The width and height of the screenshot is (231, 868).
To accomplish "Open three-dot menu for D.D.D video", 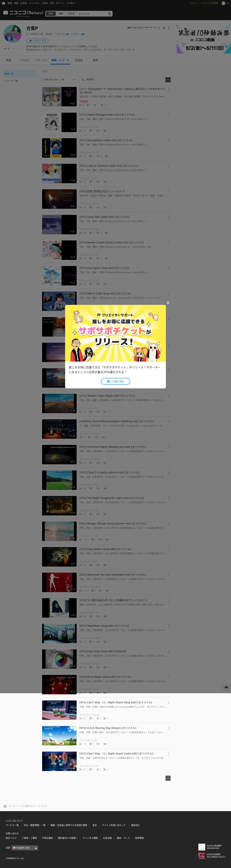I will tap(169, 728).
